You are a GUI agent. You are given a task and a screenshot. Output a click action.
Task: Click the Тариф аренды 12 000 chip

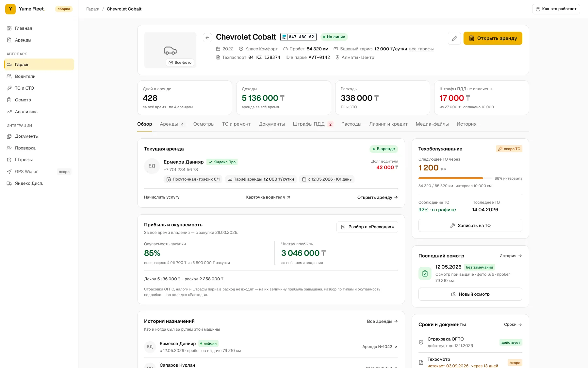[261, 179]
